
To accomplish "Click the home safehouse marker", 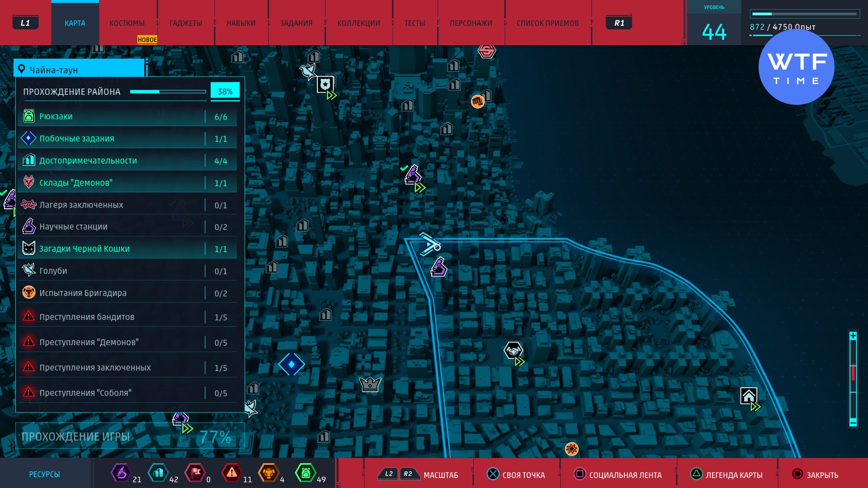I will 748,396.
